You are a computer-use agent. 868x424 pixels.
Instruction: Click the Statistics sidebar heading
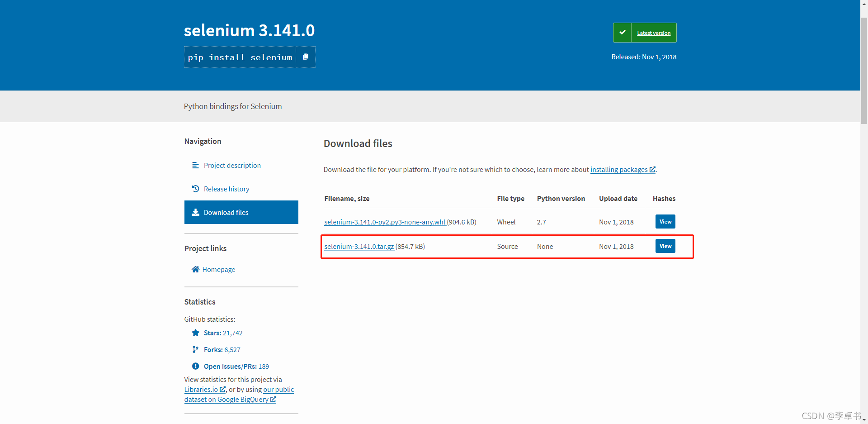coord(199,301)
